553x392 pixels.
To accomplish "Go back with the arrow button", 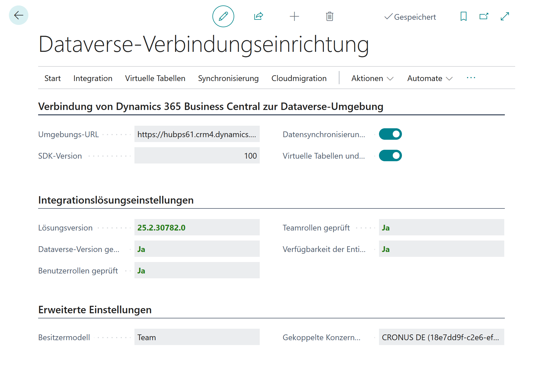I will pyautogui.click(x=19, y=15).
